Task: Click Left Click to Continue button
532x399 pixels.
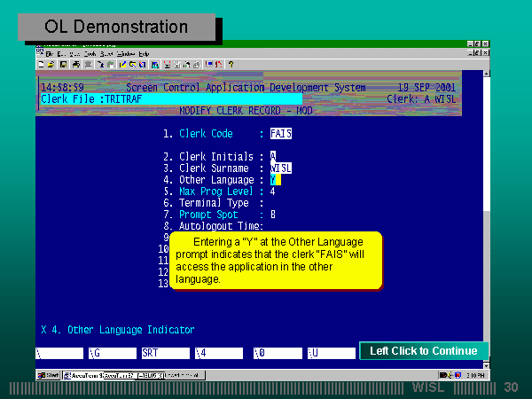Action: coord(423,351)
